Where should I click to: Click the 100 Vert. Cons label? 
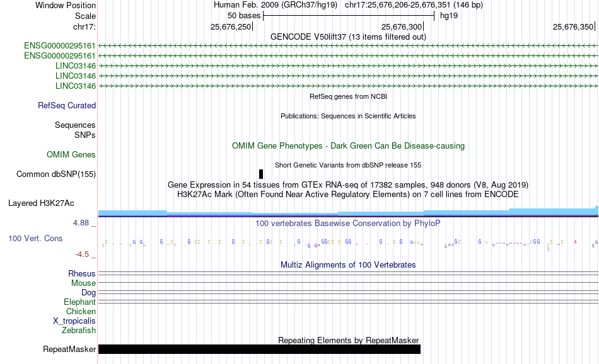tap(35, 238)
